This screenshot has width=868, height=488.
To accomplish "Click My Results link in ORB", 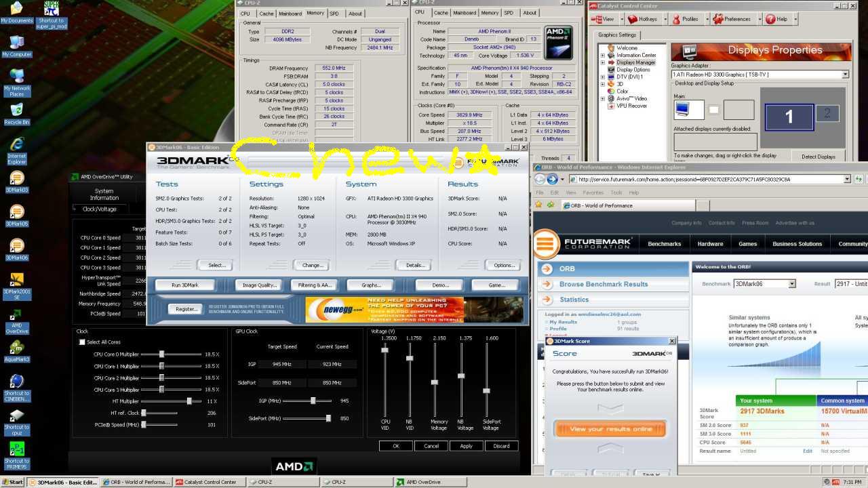I will (564, 322).
